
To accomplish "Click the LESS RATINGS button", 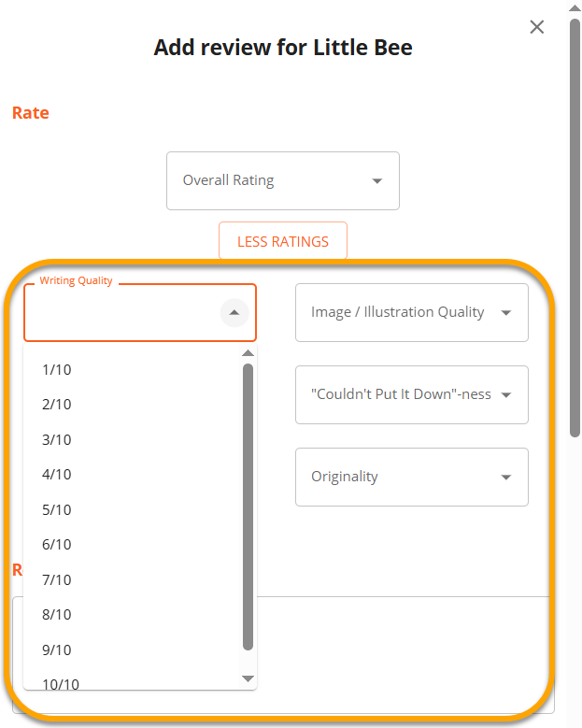I will 282,241.
